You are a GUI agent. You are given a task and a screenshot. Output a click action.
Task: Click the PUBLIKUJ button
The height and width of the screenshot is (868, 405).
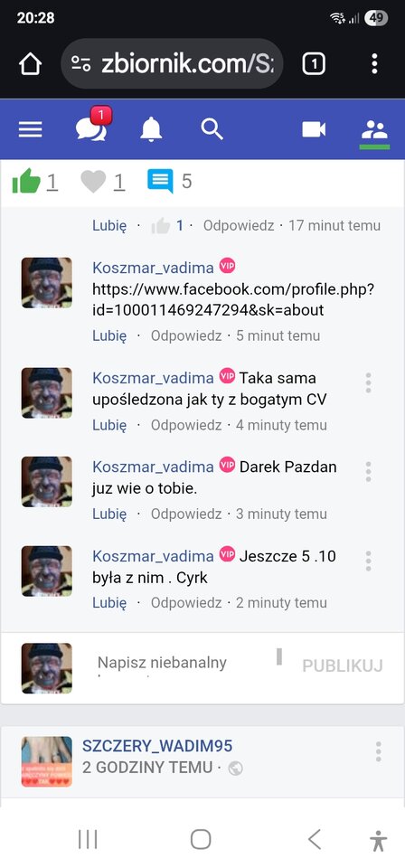(343, 666)
